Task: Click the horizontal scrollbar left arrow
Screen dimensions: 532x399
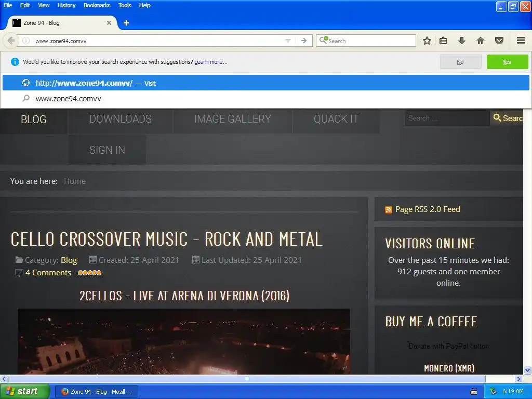Action: tap(4, 379)
